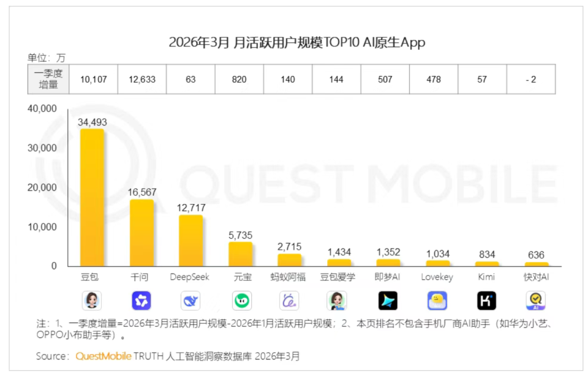Click the 一季度增量 header cell
Screen dimensions: 588x379
48,79
